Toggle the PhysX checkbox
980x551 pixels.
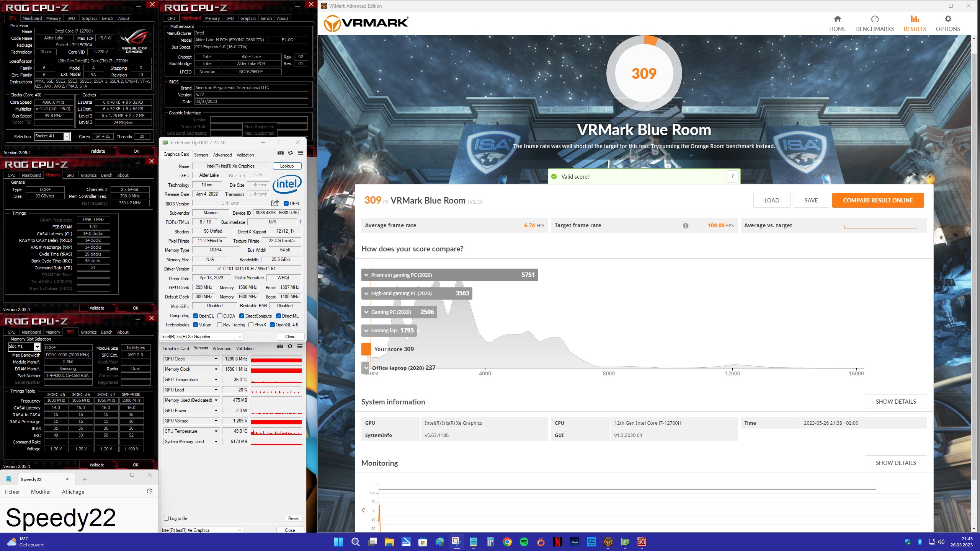tap(251, 325)
